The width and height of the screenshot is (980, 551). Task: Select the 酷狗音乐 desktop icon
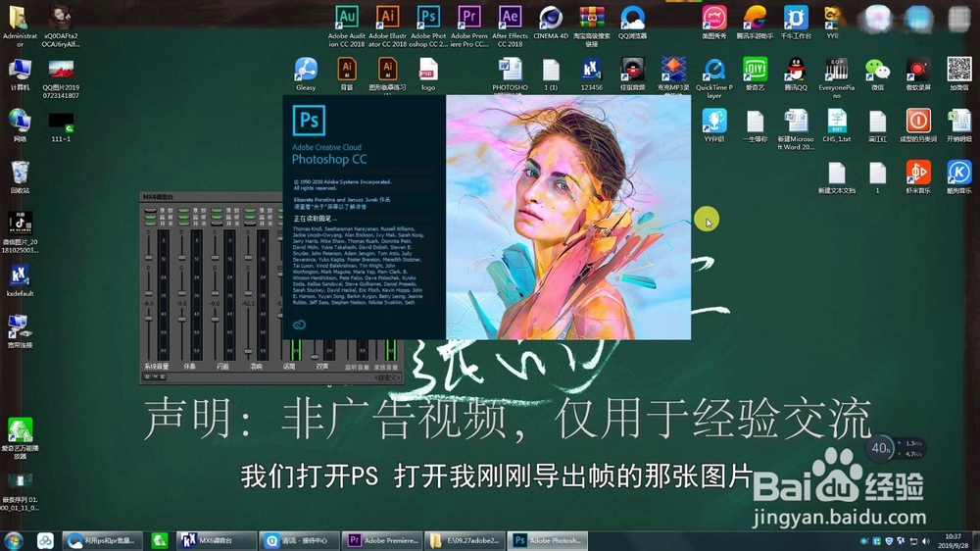(x=958, y=176)
